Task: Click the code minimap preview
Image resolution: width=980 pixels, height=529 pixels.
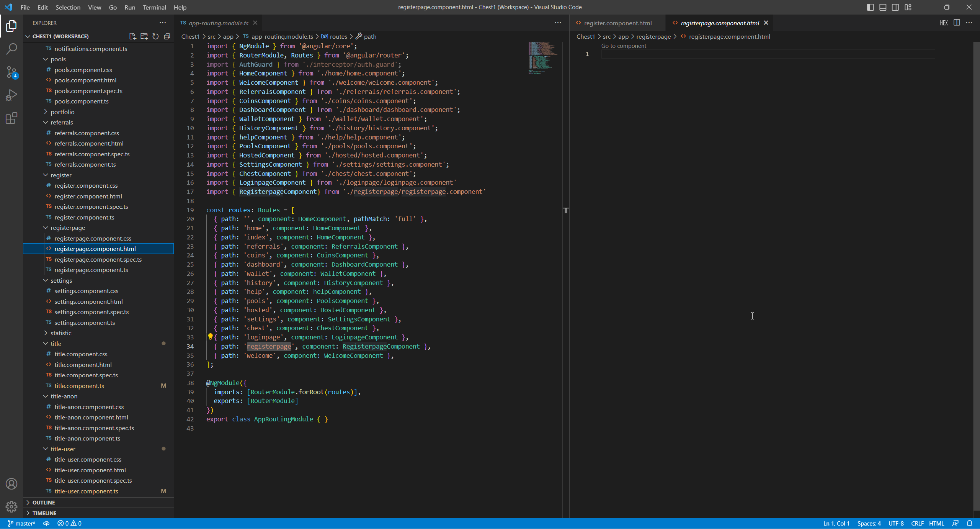Action: click(542, 57)
